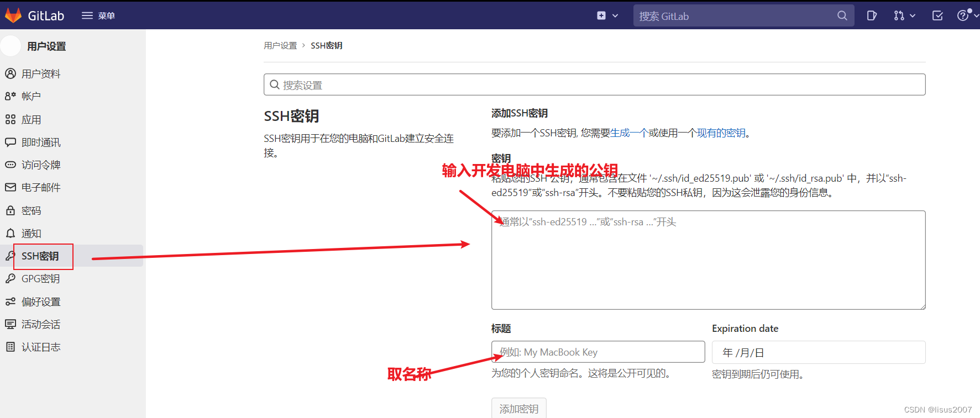Open the 菜单 hamburger menu
Image resolution: width=980 pixels, height=418 pixels.
[98, 15]
